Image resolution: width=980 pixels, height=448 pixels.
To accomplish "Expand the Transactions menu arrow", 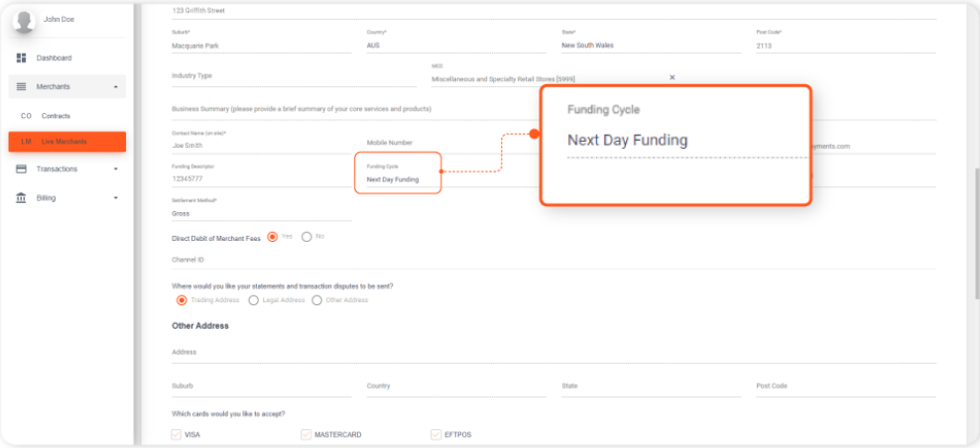I will point(116,168).
